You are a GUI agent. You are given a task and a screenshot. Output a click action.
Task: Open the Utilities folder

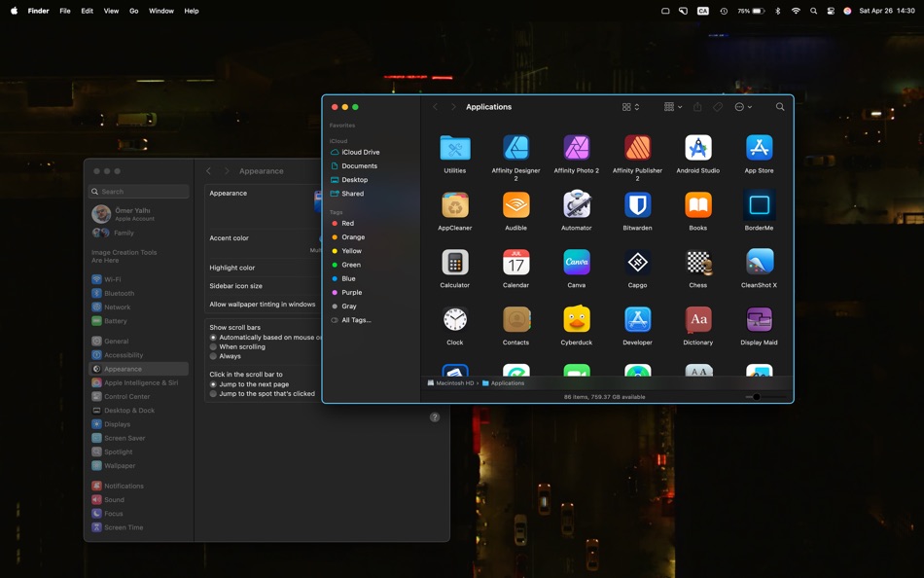tap(455, 148)
